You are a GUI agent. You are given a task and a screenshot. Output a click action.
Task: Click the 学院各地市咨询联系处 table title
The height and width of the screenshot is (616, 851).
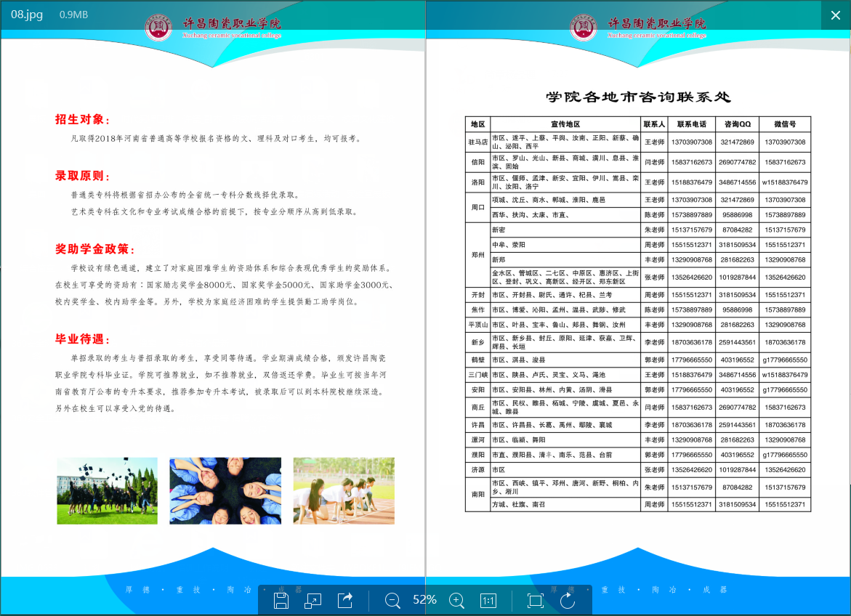(x=637, y=97)
